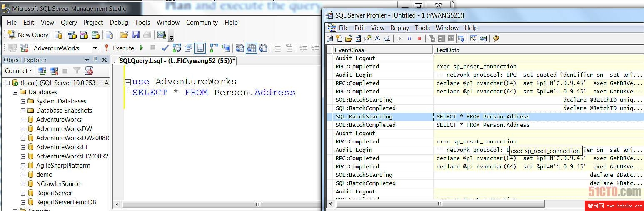Select the highlighted SQL:BatchStarting SELECT row
Viewport: 644px width, 211px height.
[x=485, y=117]
